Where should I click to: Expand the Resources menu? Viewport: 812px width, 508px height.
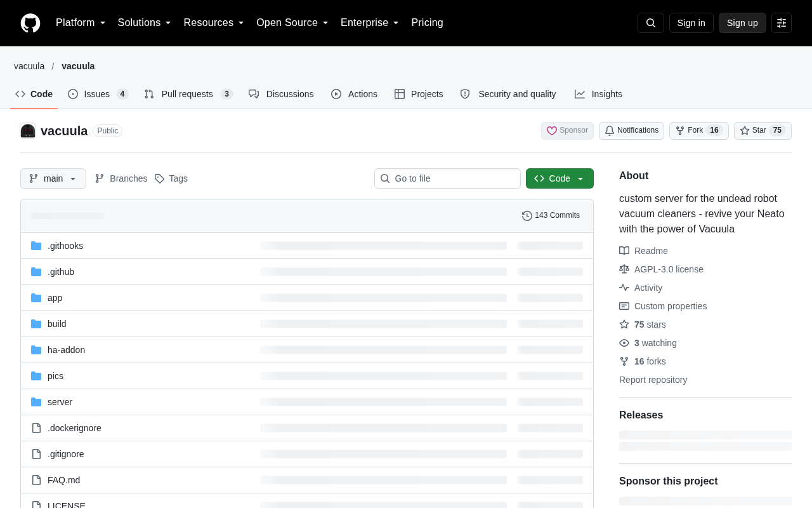tap(214, 23)
